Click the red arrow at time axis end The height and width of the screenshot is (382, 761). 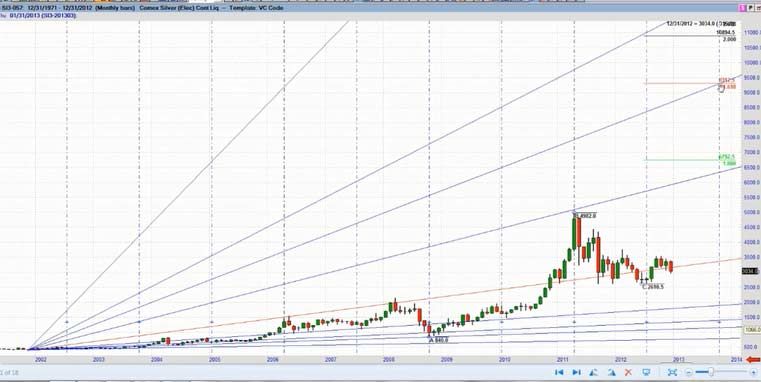pos(753,360)
